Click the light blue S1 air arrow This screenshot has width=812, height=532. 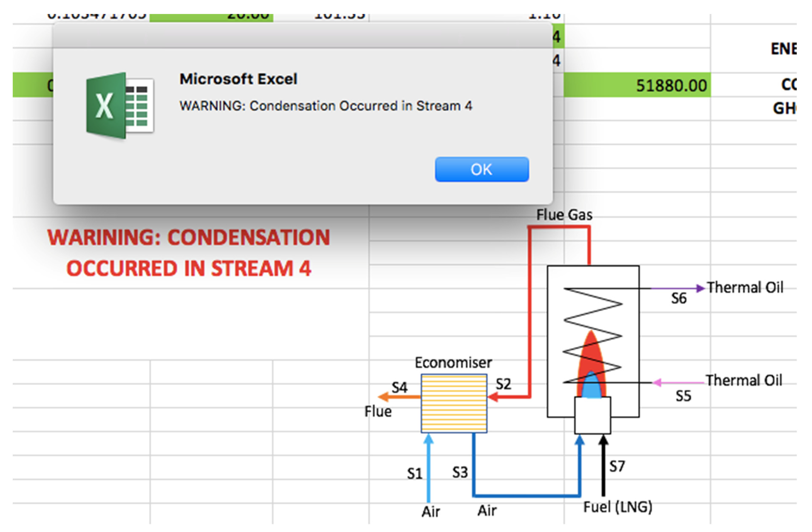click(x=428, y=468)
